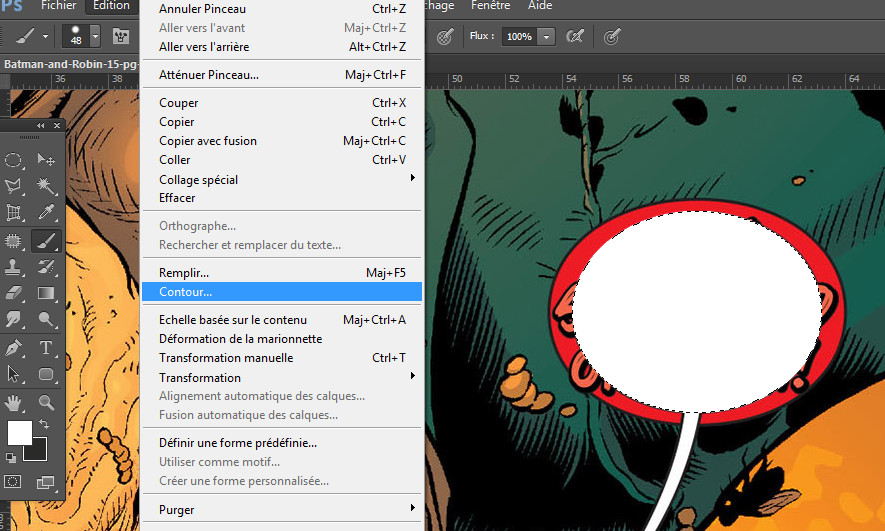Choose Copier menu entry
The width and height of the screenshot is (885, 531).
(282, 122)
